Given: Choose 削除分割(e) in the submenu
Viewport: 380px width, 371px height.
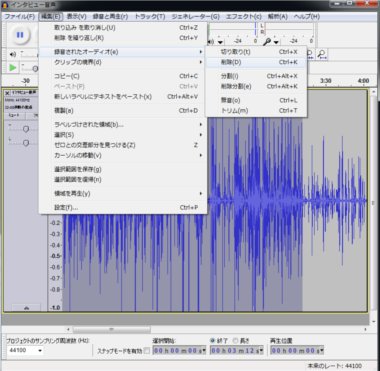Looking at the screenshot, I should (256, 87).
